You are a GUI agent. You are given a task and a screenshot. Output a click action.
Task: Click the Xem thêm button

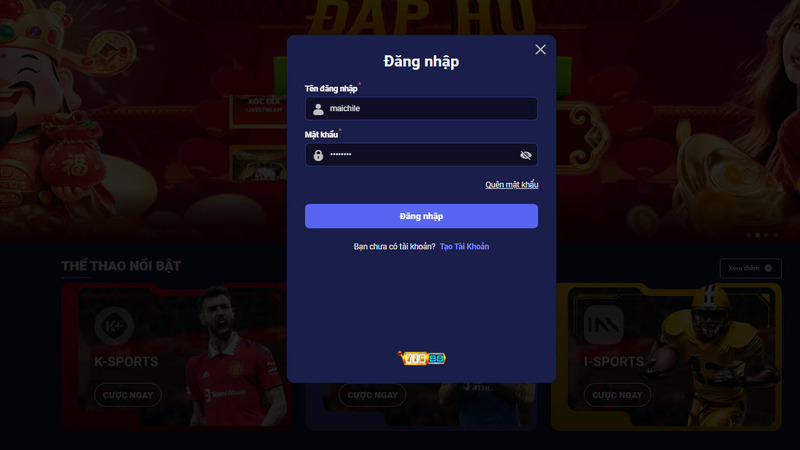751,268
